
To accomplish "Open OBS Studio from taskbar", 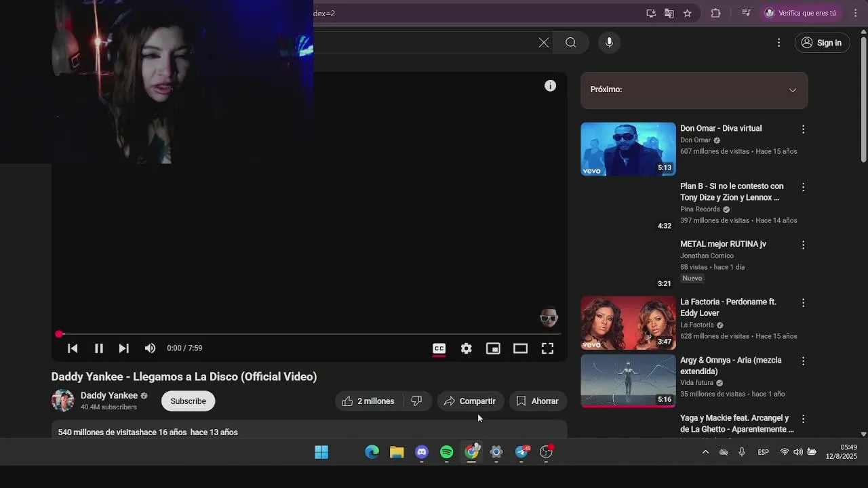I will 546,452.
